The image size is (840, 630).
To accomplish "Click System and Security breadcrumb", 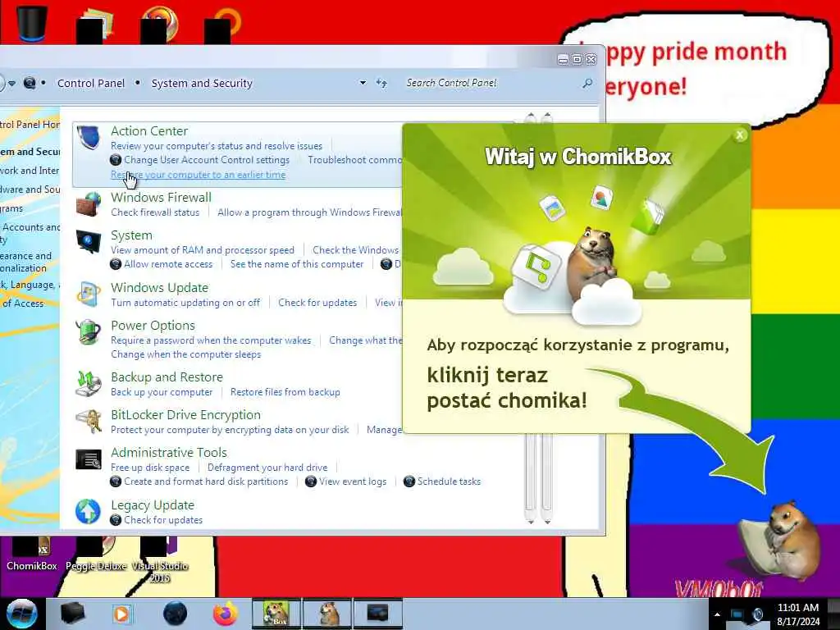I will [x=202, y=83].
